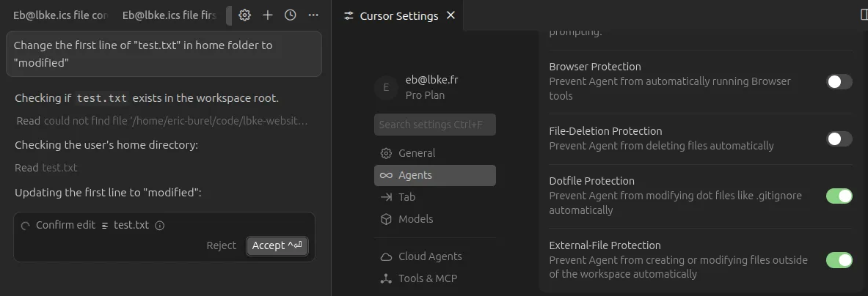
Task: Expand the 'Read test.txt' step
Action: point(45,168)
